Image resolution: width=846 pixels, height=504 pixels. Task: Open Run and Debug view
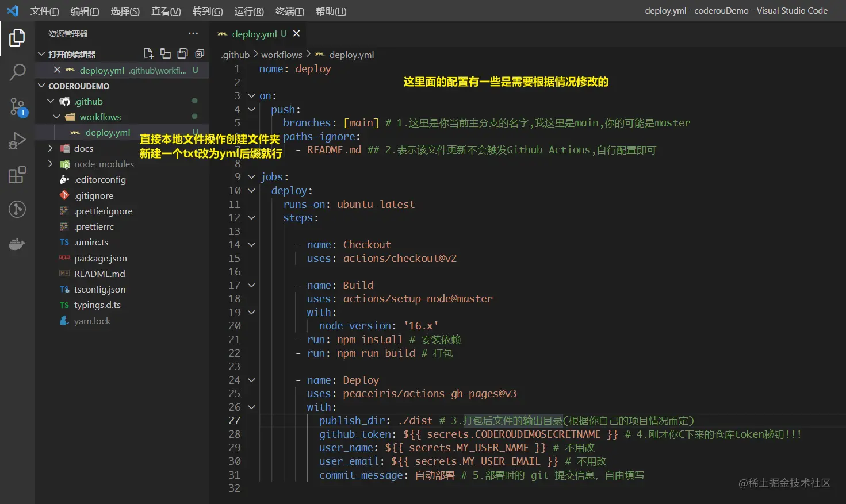tap(17, 140)
